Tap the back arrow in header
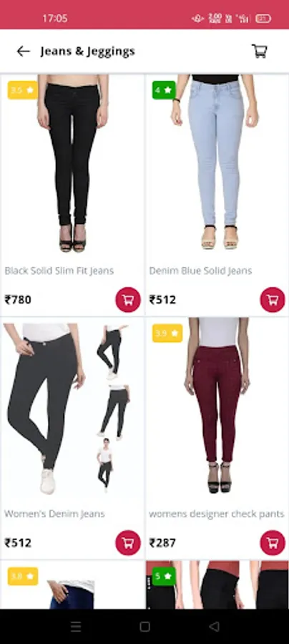The width and height of the screenshot is (289, 644). pyautogui.click(x=24, y=51)
